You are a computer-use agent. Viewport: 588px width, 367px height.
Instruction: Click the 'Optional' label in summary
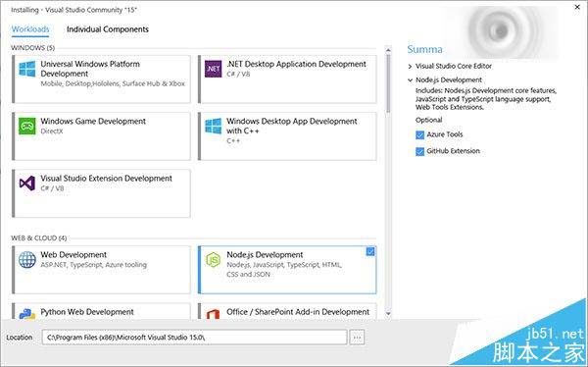tap(428, 120)
